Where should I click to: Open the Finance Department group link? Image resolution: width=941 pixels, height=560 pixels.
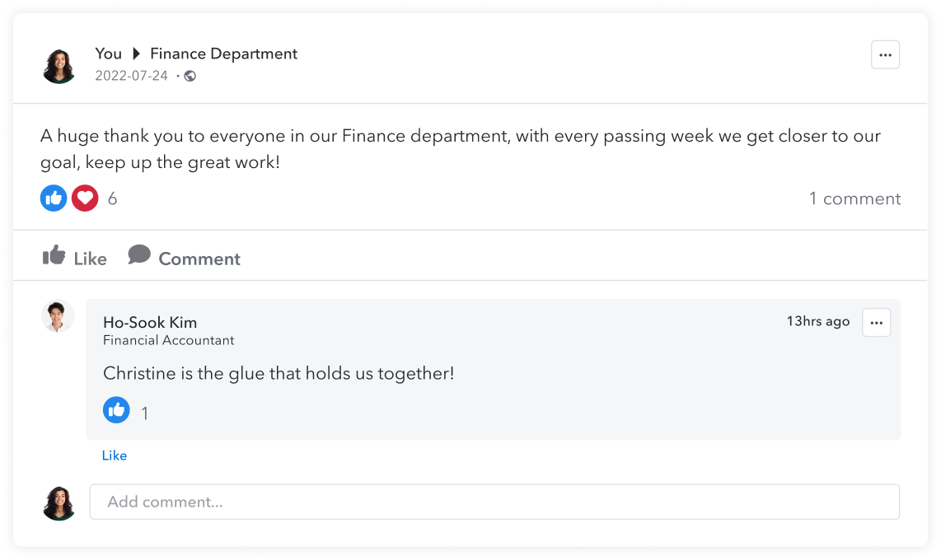pos(223,54)
